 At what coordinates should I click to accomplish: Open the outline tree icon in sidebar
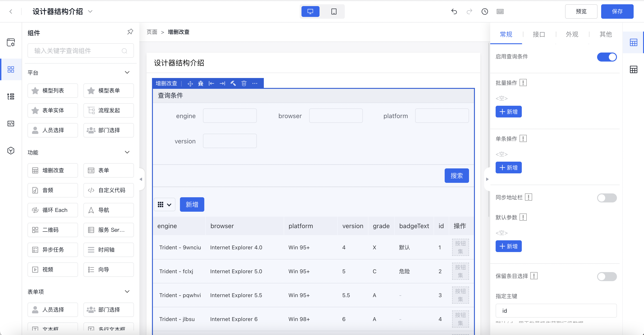[x=11, y=96]
